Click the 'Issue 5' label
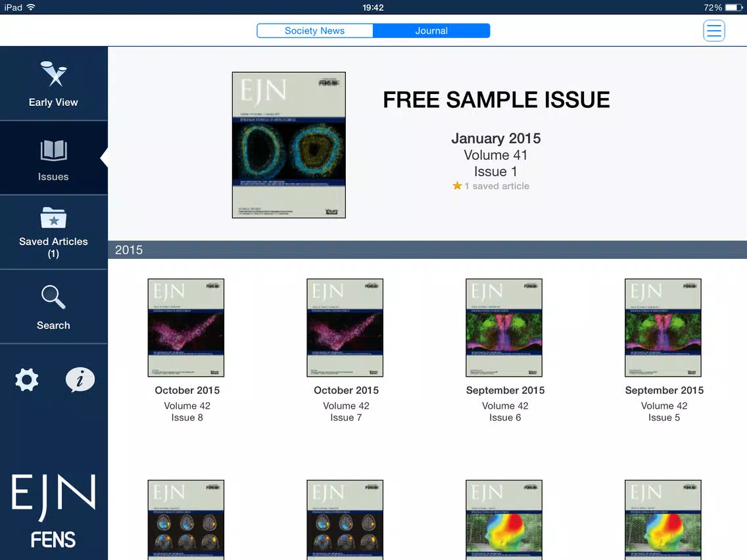This screenshot has width=747, height=560. [x=664, y=417]
